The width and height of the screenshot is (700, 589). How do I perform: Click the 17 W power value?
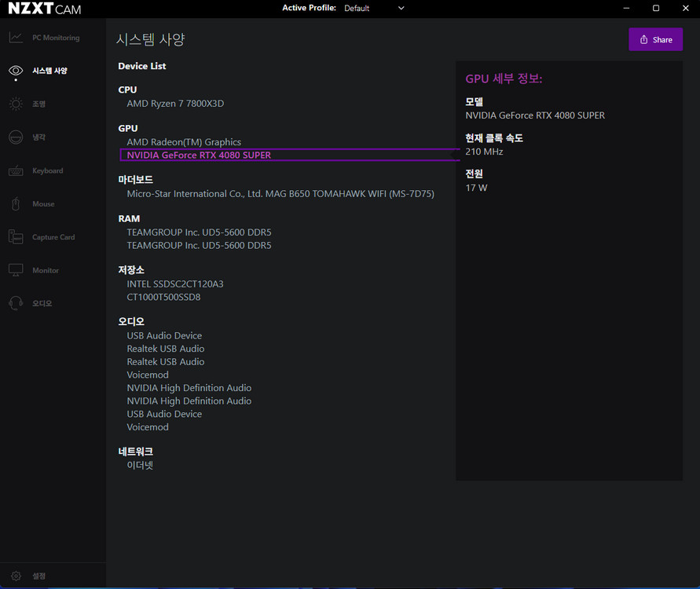[476, 188]
